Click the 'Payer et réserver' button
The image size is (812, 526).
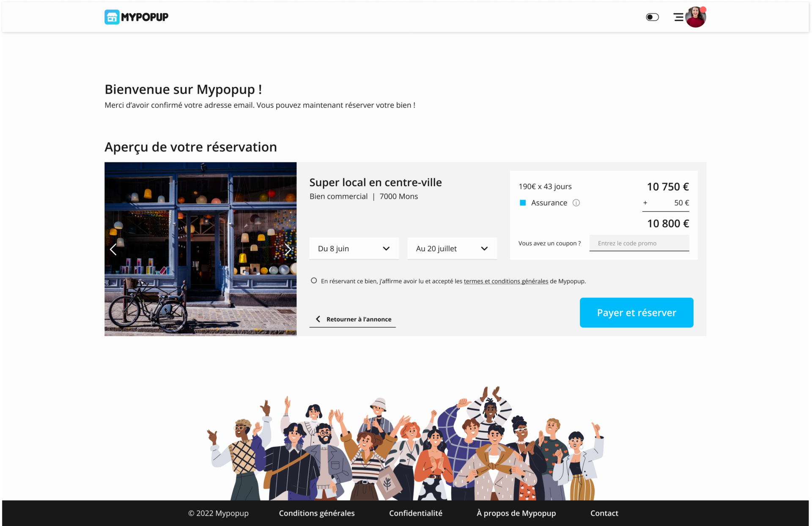[x=636, y=312]
